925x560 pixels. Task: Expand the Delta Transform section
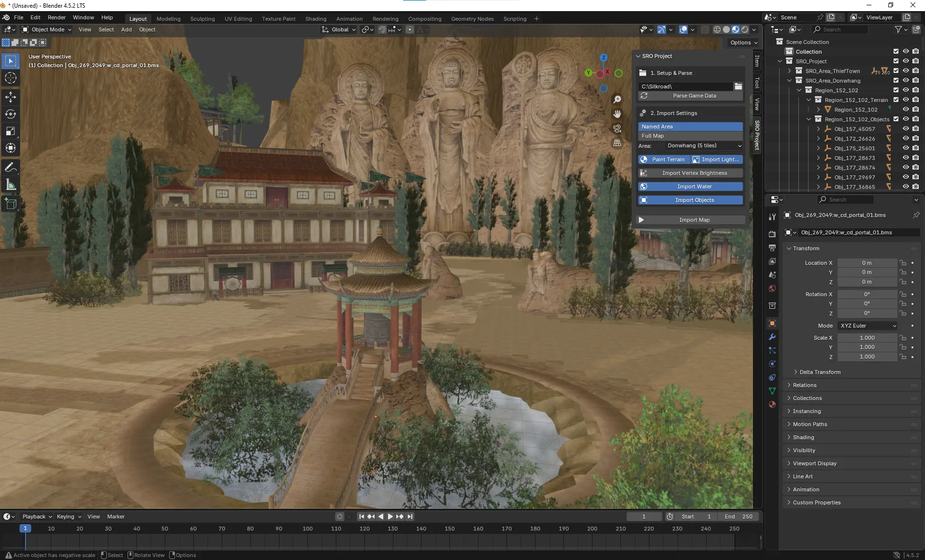[820, 372]
